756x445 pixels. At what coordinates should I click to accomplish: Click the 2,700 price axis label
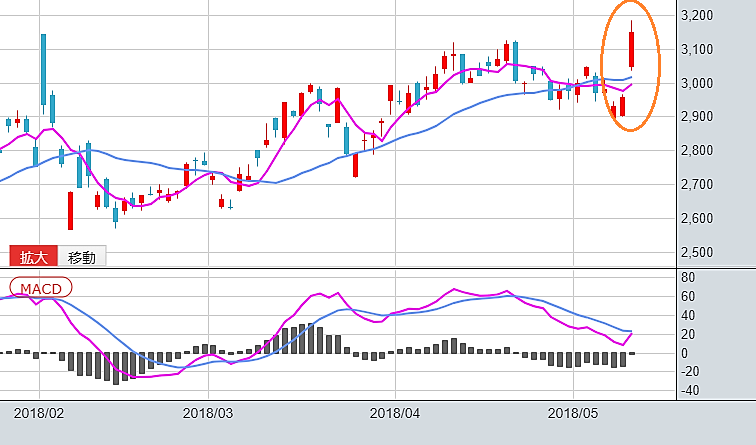tap(697, 184)
